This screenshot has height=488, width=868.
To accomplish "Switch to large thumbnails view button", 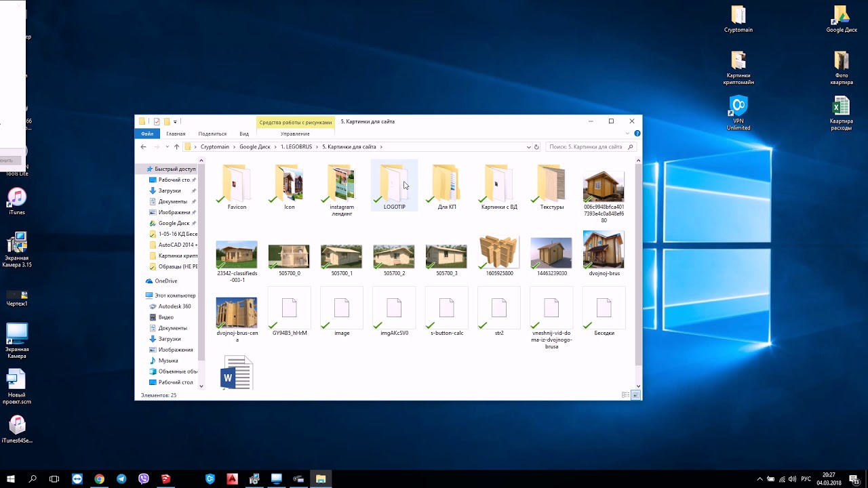I will click(636, 394).
